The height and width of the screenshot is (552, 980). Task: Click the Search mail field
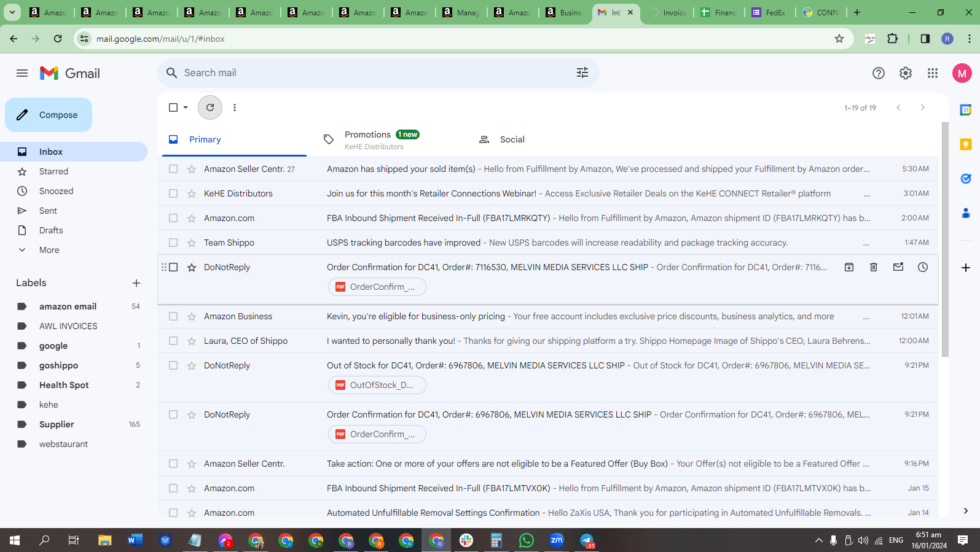[x=378, y=73]
